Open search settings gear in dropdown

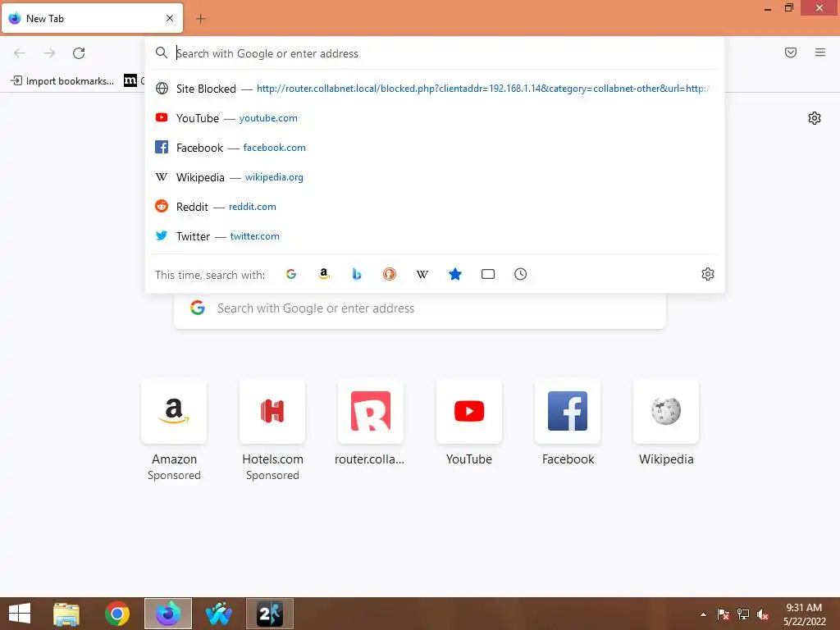[708, 274]
